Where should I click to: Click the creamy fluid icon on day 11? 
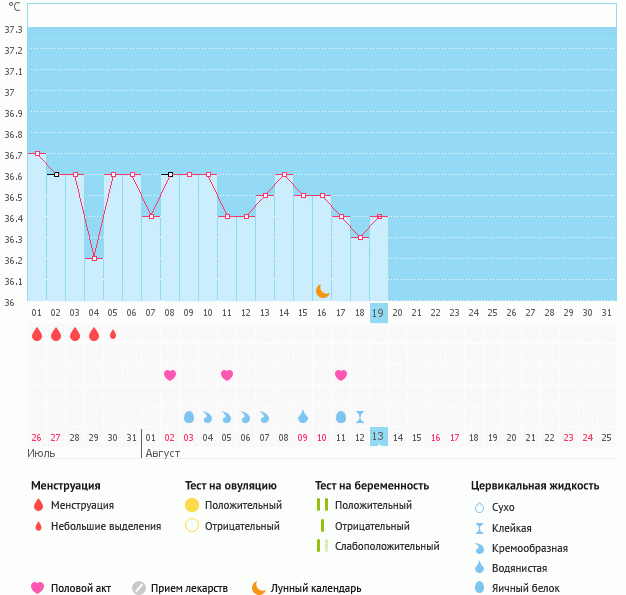tap(227, 416)
